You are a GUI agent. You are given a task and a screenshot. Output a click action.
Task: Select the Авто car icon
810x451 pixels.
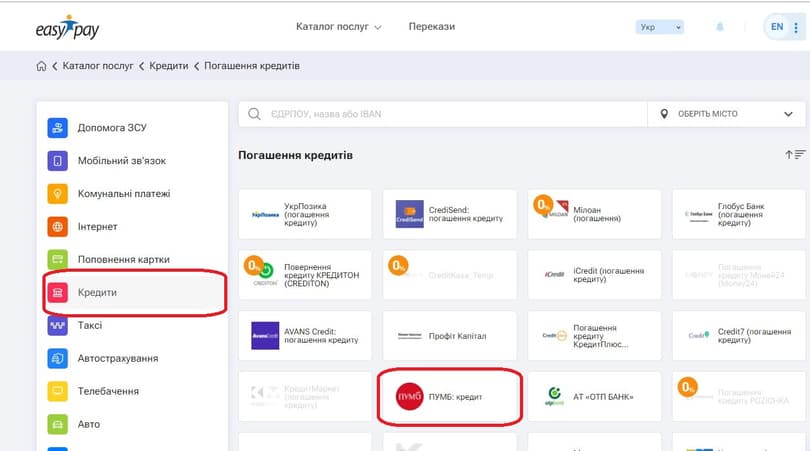(x=57, y=424)
